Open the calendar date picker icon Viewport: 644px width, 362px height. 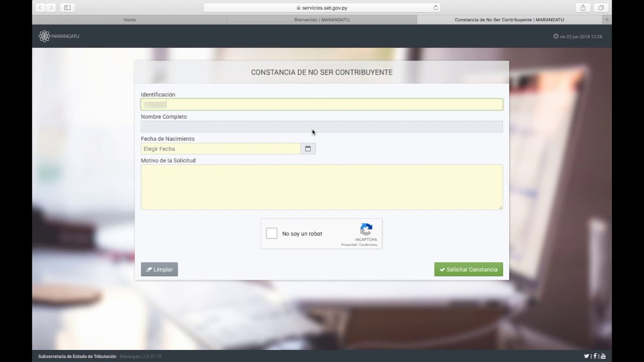(308, 149)
